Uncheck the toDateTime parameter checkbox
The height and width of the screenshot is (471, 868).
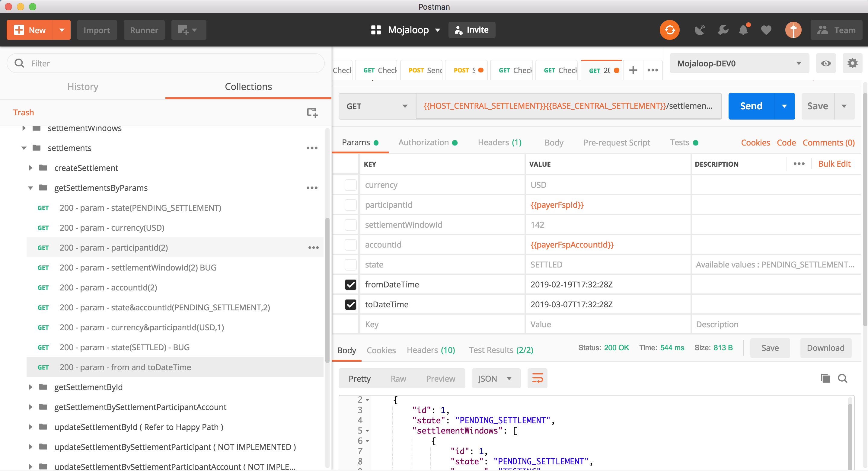350,304
